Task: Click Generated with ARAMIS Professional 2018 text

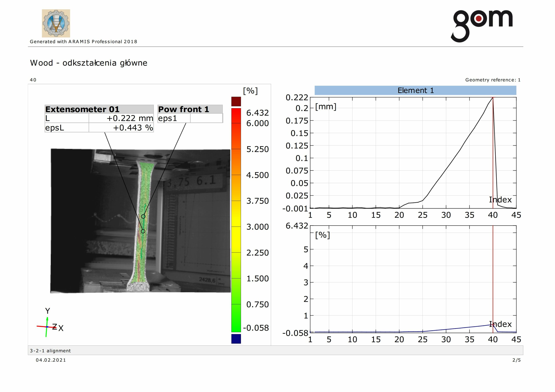Action: pyautogui.click(x=83, y=42)
